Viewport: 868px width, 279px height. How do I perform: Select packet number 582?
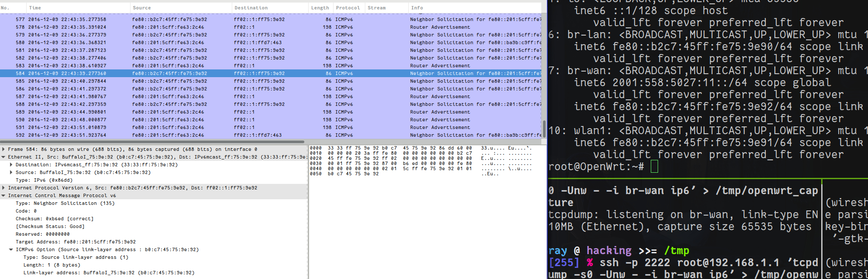[x=270, y=58]
